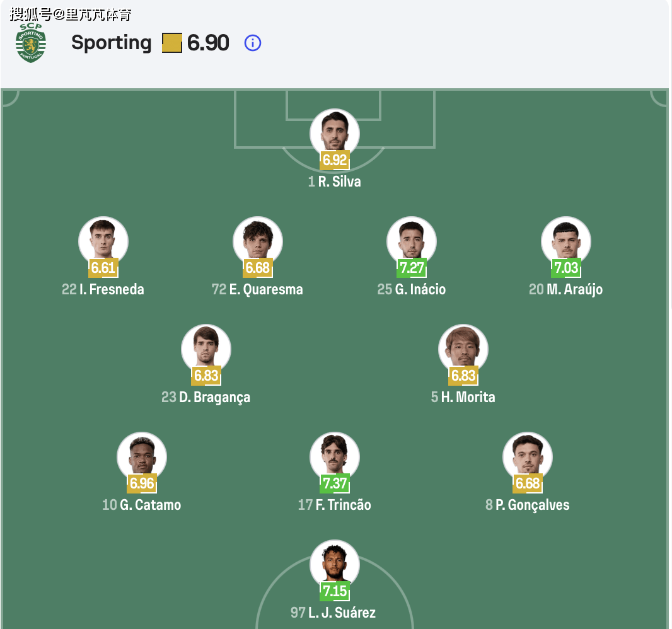
Task: Open D. Bragança's player portrait
Action: 206,349
